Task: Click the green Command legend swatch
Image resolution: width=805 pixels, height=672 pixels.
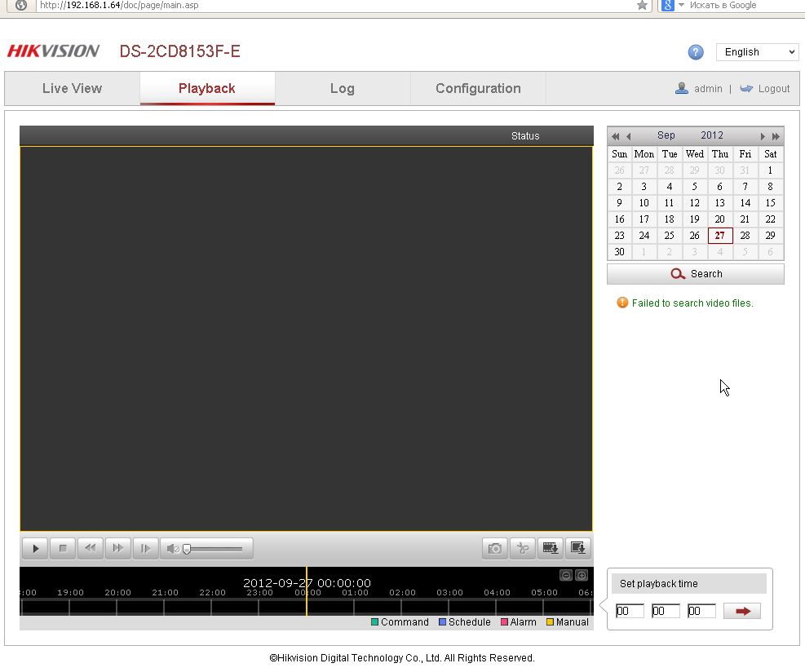Action: [374, 622]
